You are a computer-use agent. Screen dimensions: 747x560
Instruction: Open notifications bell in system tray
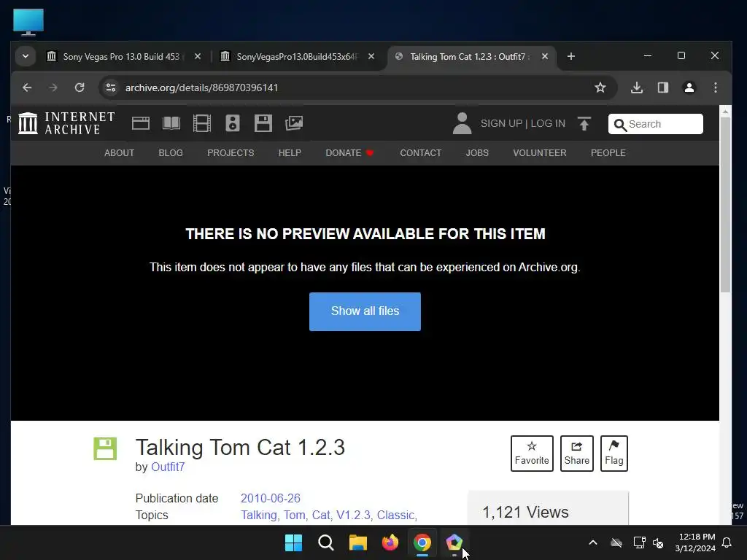pos(727,542)
